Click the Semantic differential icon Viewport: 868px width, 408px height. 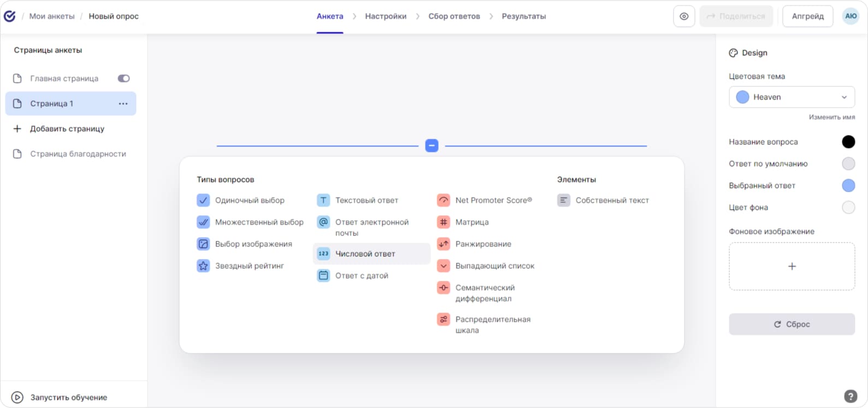coord(444,288)
